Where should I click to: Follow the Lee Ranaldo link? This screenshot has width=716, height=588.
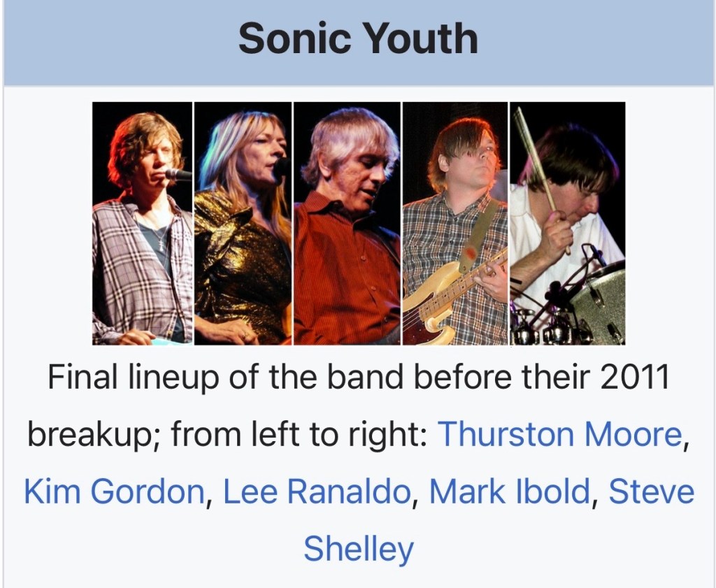[x=316, y=492]
